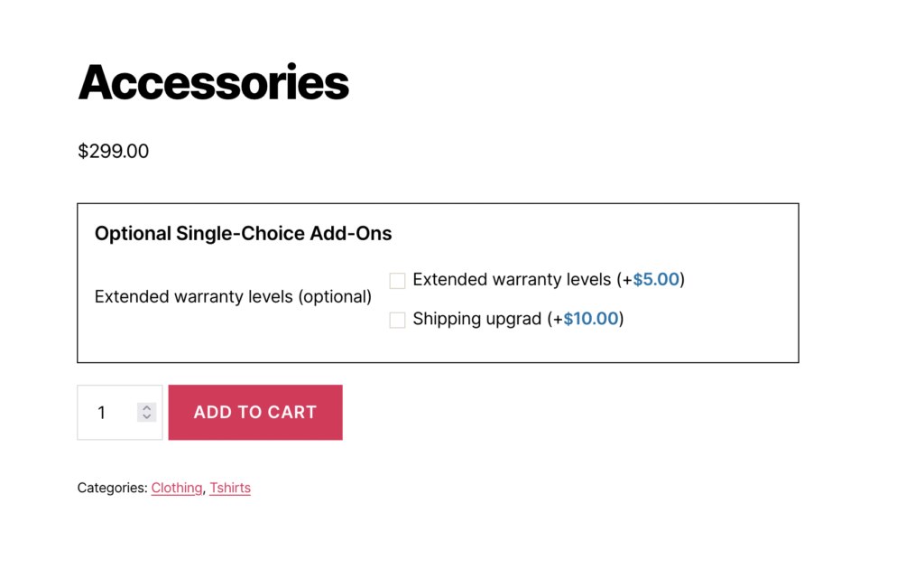Click the Accessories product title

(214, 82)
